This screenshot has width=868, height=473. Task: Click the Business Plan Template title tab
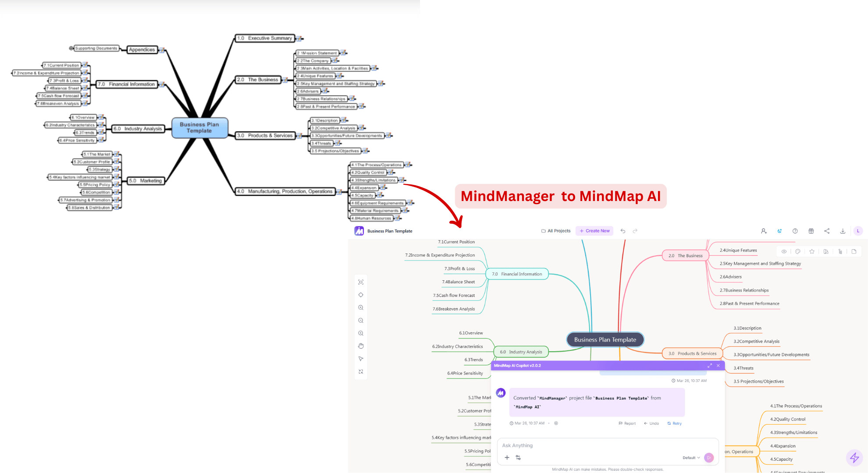point(388,231)
